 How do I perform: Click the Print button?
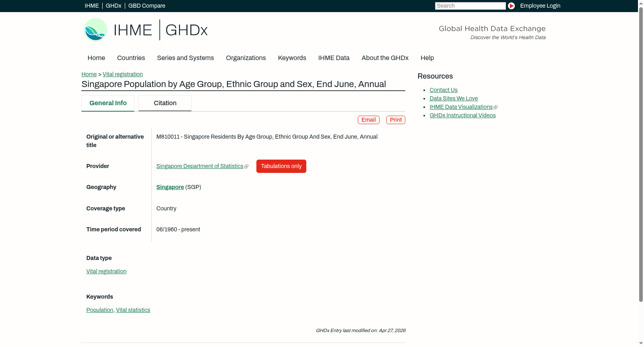(396, 120)
